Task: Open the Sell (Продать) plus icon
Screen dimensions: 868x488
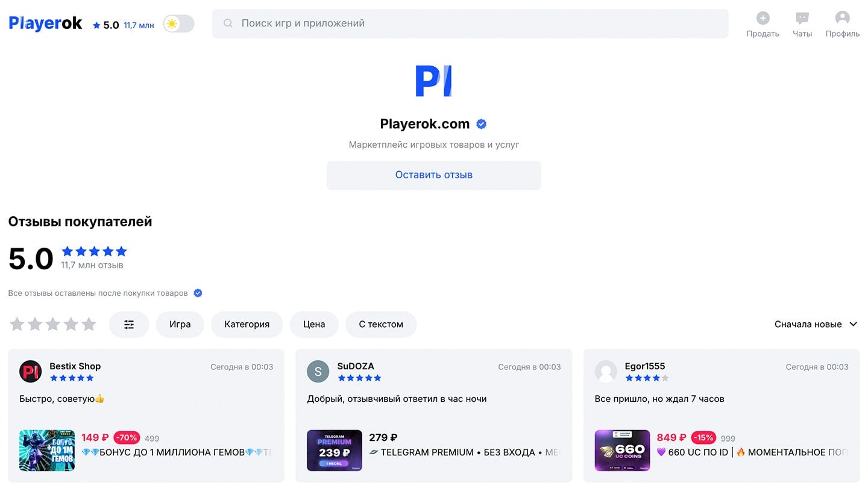Action: coord(763,19)
